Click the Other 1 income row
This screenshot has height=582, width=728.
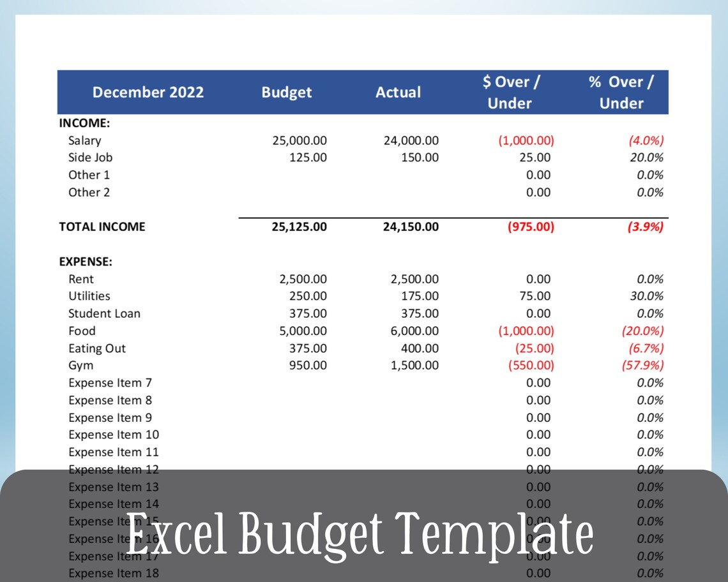[x=89, y=175]
